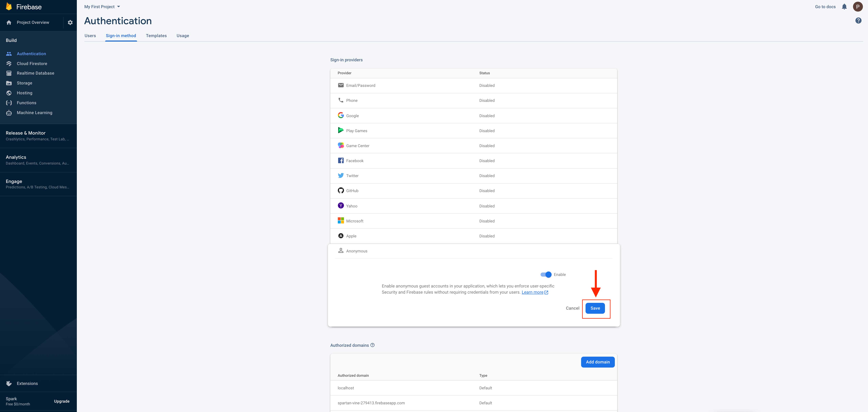Viewport: 868px width, 412px height.
Task: Click the Apple provider icon
Action: coord(341,236)
